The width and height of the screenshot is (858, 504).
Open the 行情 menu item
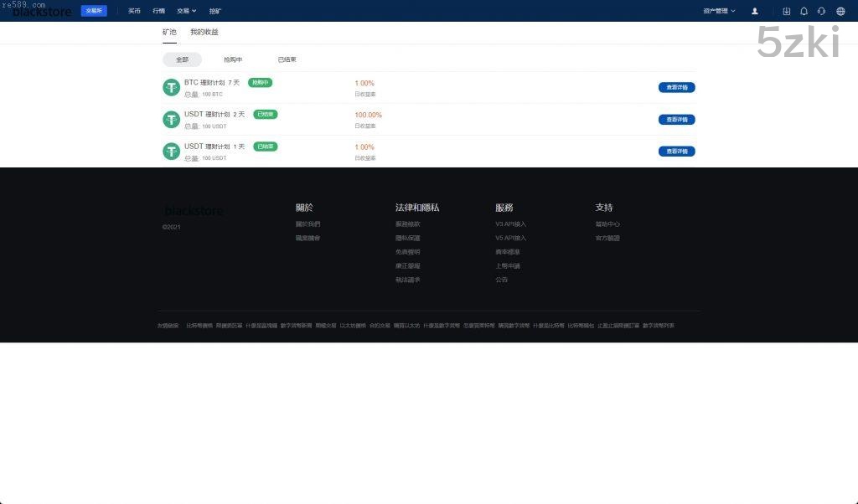158,11
